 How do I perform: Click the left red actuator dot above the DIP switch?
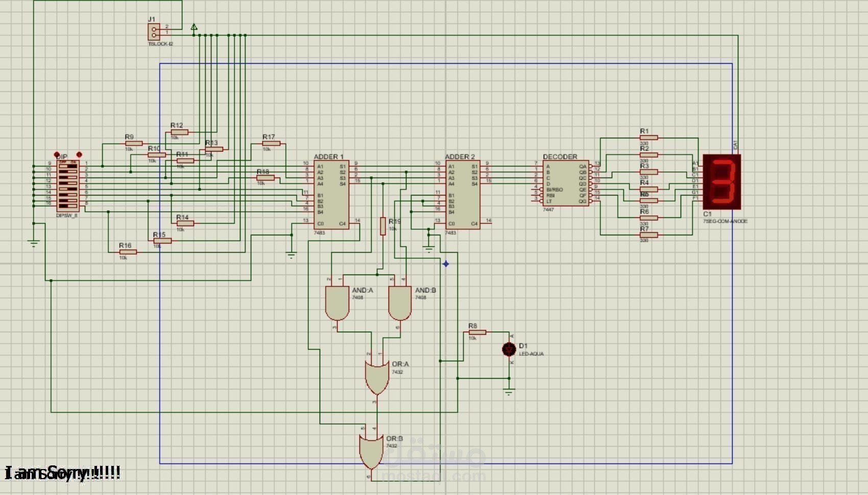point(57,155)
